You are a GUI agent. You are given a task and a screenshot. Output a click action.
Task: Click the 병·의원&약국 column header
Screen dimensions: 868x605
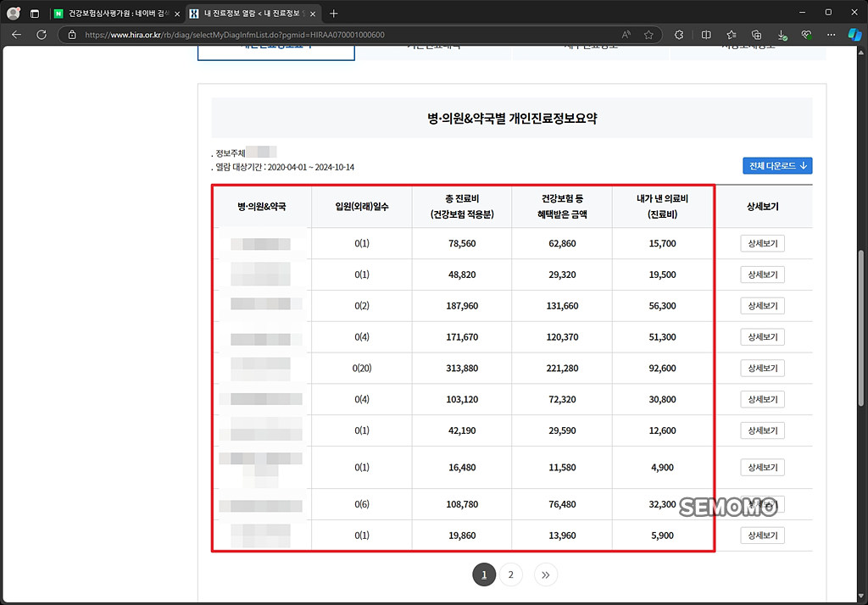click(x=262, y=207)
